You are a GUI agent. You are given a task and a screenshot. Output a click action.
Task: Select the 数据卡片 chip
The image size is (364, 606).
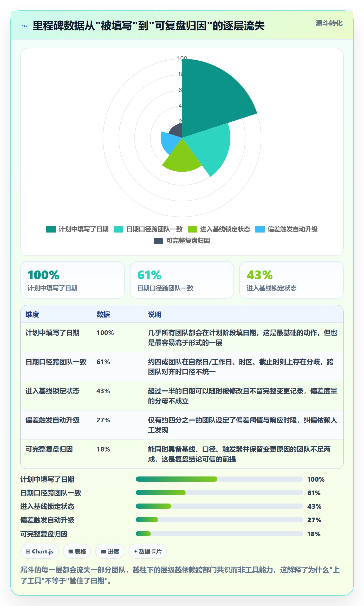148,551
